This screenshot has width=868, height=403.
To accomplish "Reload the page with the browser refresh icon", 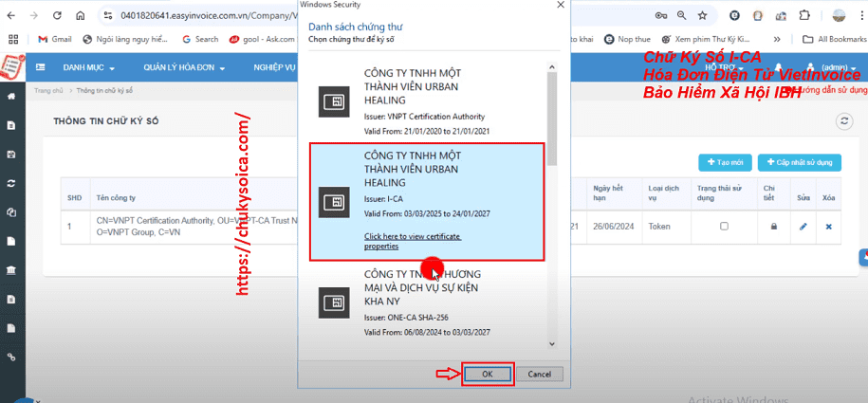I will coord(57,15).
